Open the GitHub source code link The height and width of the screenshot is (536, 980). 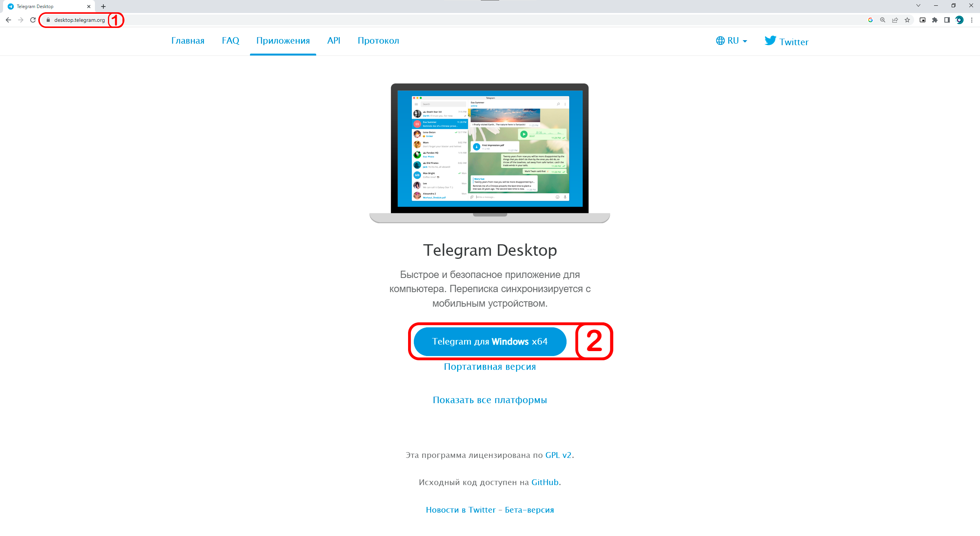[x=545, y=482]
